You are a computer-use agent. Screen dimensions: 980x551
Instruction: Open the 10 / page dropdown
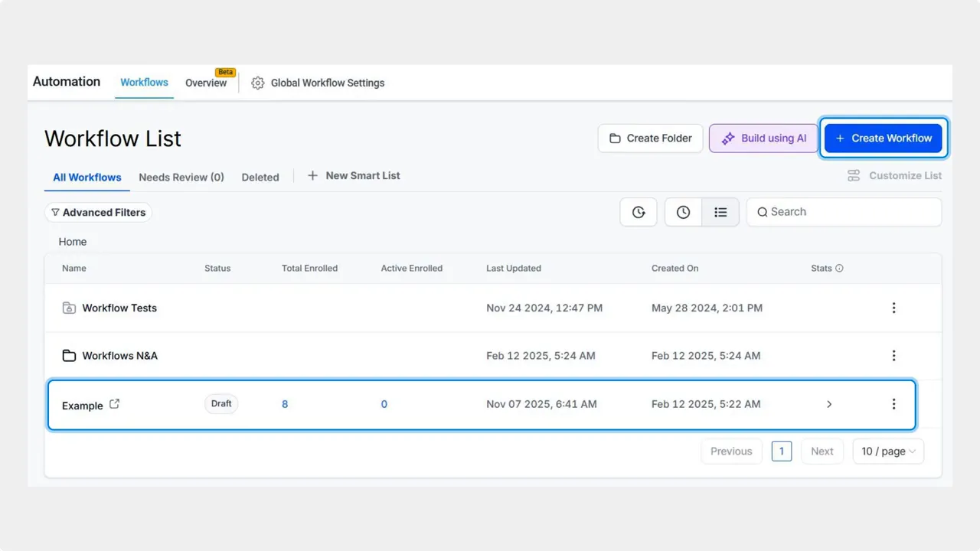pos(887,451)
